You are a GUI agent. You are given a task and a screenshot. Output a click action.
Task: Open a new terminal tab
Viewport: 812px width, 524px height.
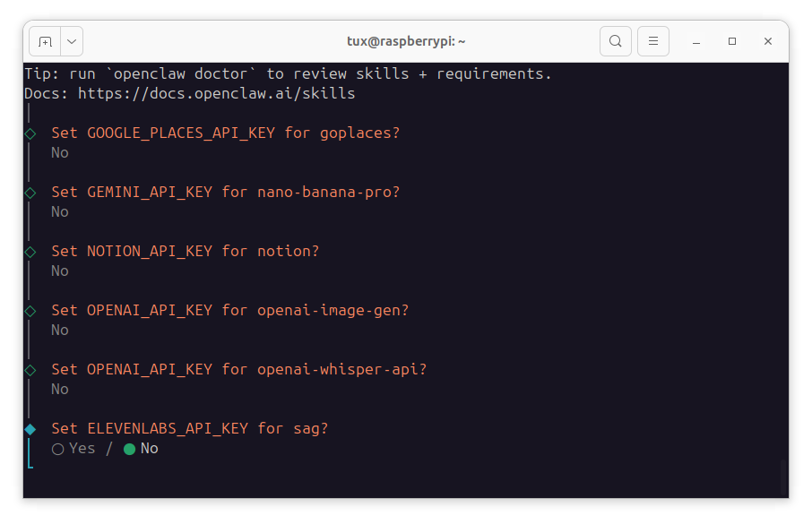[45, 41]
